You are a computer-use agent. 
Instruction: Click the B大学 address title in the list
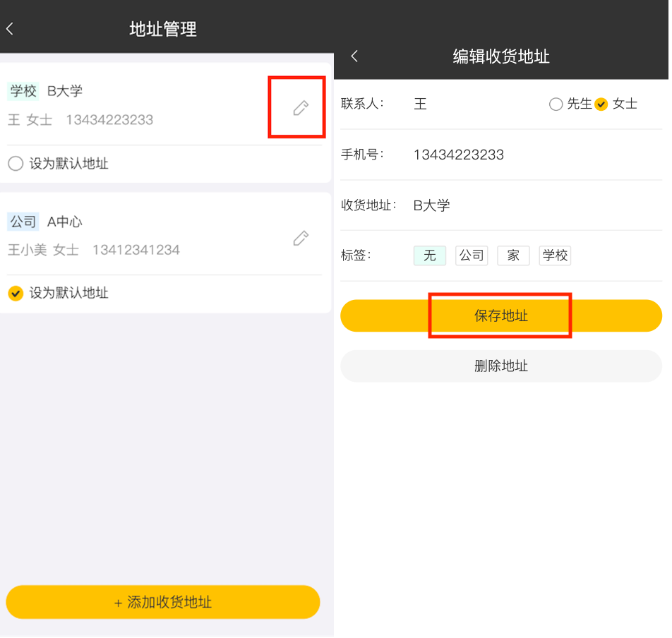click(65, 91)
